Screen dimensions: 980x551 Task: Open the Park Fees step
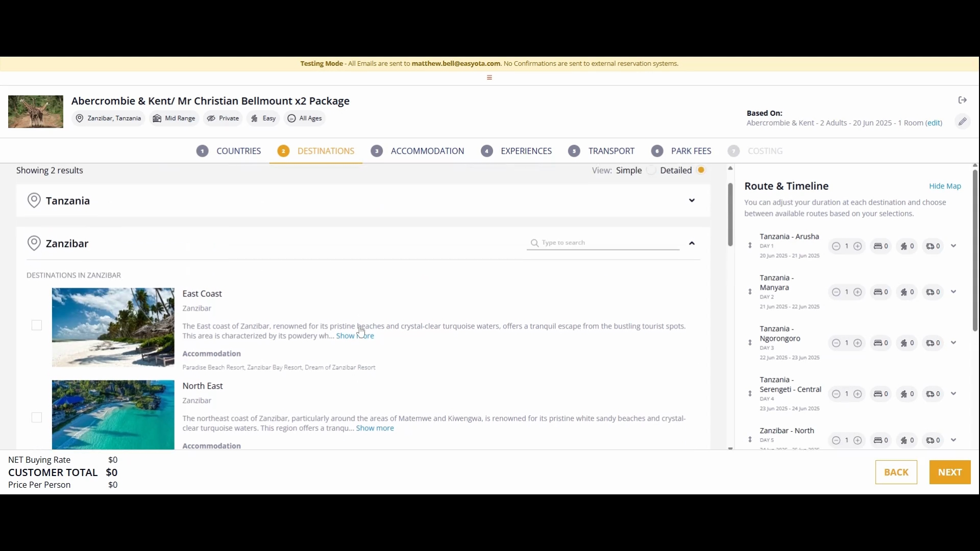[681, 151]
